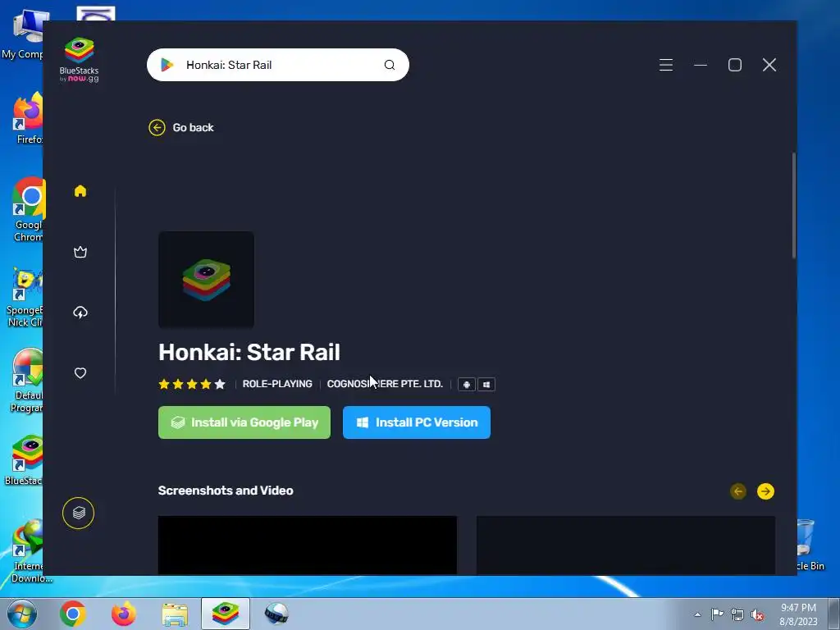The width and height of the screenshot is (840, 630).
Task: Click the film reel camera app on taskbar
Action: (276, 614)
